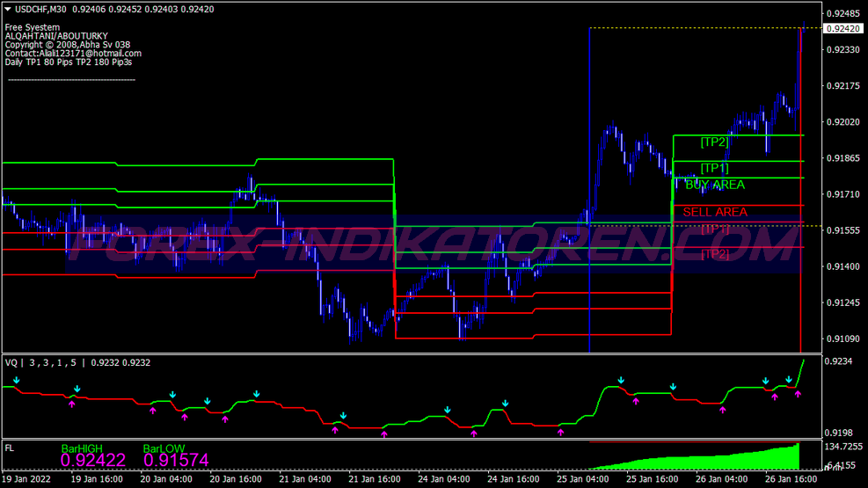Click the '21 Jan 04:00' time label
The width and height of the screenshot is (868, 488).
click(305, 479)
